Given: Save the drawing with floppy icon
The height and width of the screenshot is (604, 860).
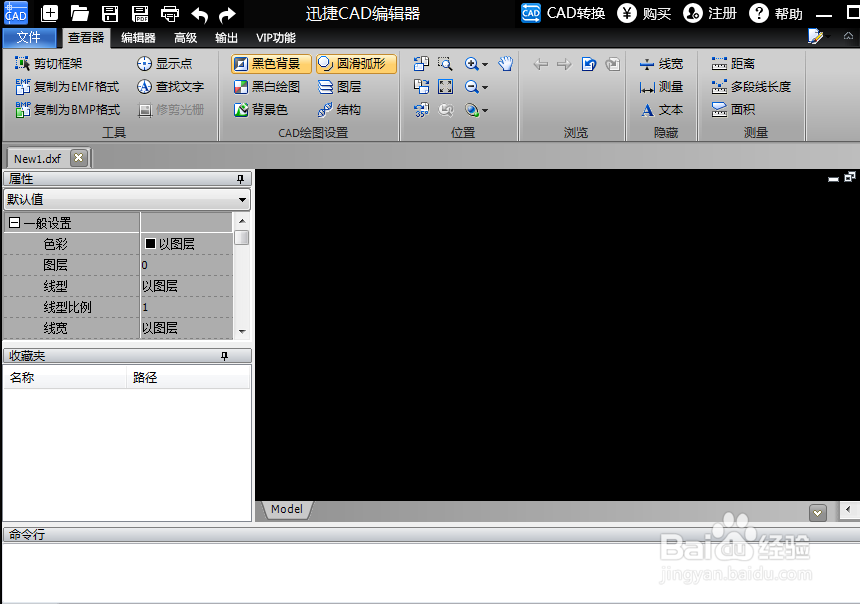Looking at the screenshot, I should 110,13.
